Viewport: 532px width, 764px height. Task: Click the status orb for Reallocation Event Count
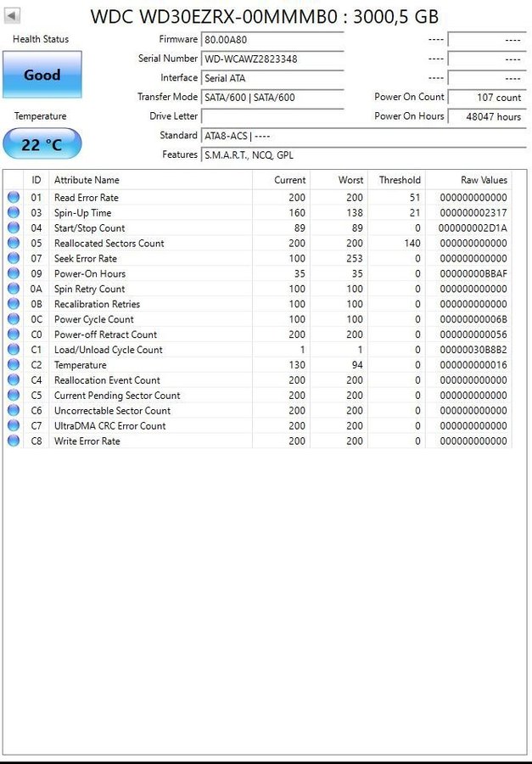point(14,379)
